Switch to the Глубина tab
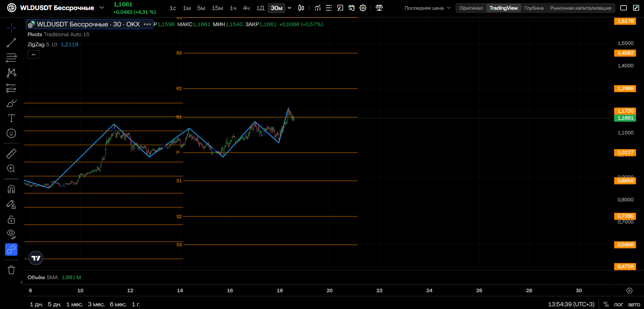The height and width of the screenshot is (309, 644). pyautogui.click(x=534, y=8)
